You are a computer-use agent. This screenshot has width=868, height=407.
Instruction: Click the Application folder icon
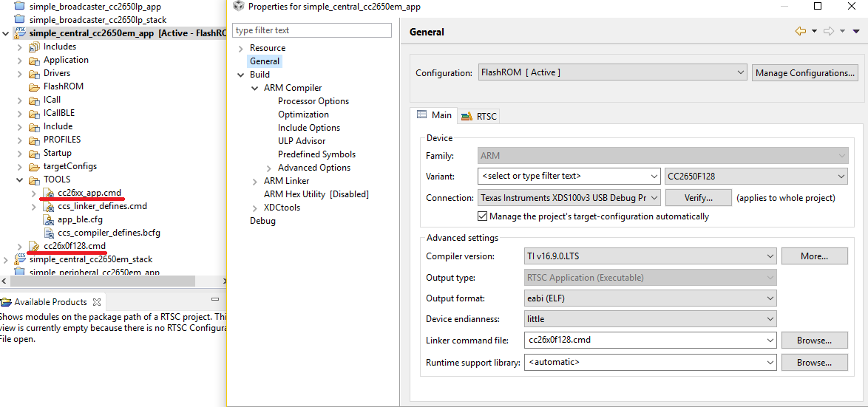(x=34, y=61)
